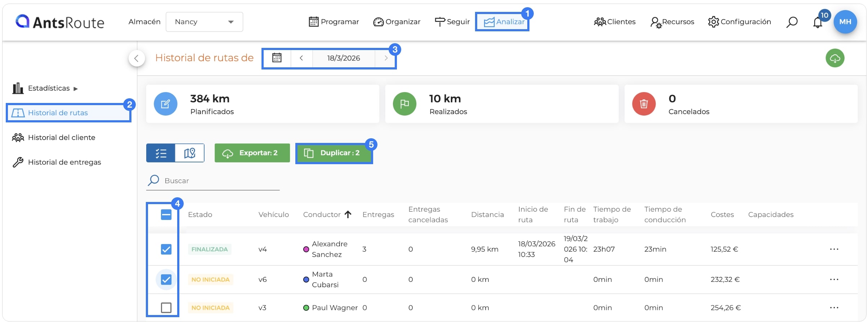Go to the next day arrow
Image resolution: width=868 pixels, height=324 pixels.
(x=385, y=58)
